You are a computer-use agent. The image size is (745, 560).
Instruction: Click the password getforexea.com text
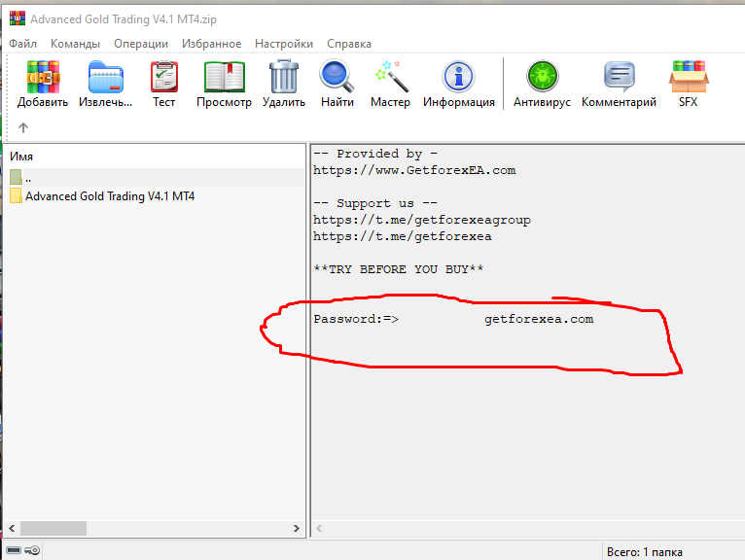[539, 319]
